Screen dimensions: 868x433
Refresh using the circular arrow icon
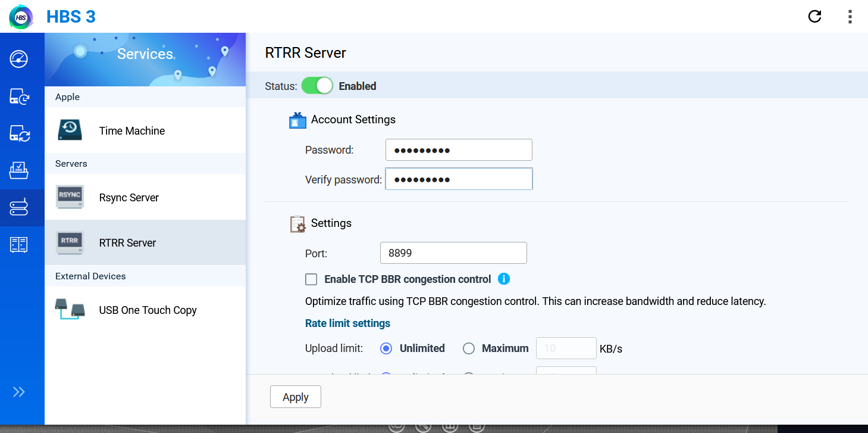[814, 17]
